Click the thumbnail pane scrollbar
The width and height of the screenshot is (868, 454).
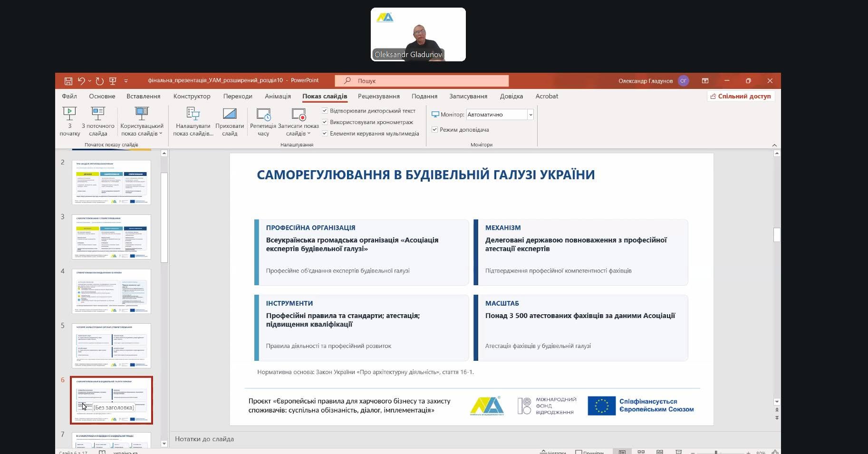point(164,217)
